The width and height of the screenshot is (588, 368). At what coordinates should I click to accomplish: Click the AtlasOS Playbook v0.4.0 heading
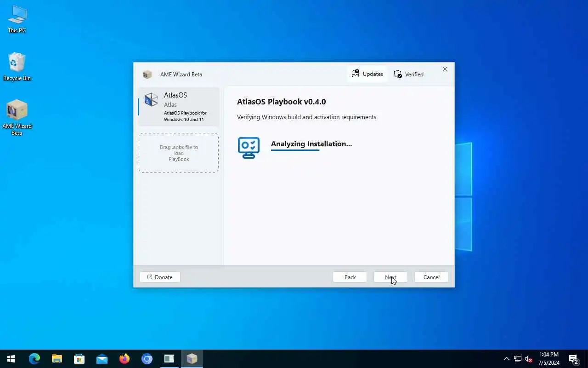(x=281, y=102)
